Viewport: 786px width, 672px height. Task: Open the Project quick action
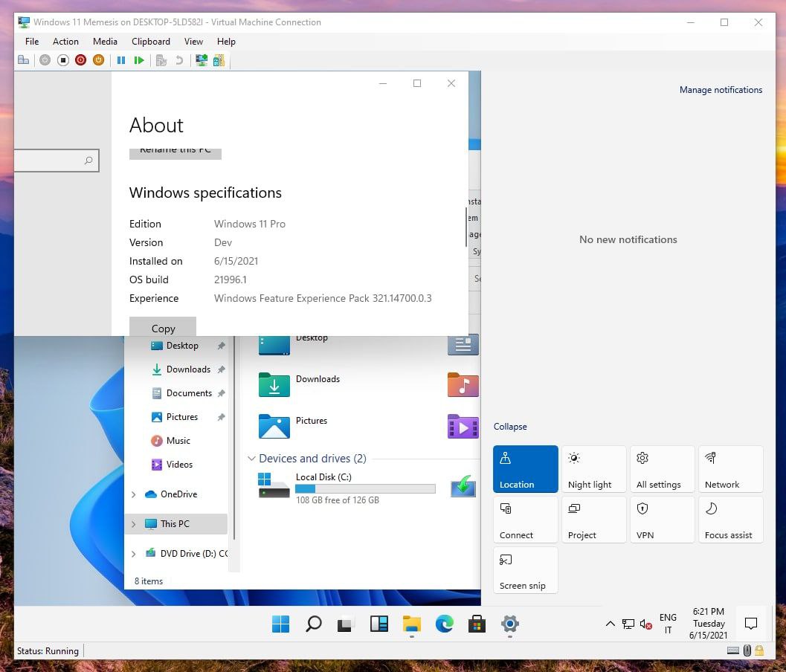(594, 520)
